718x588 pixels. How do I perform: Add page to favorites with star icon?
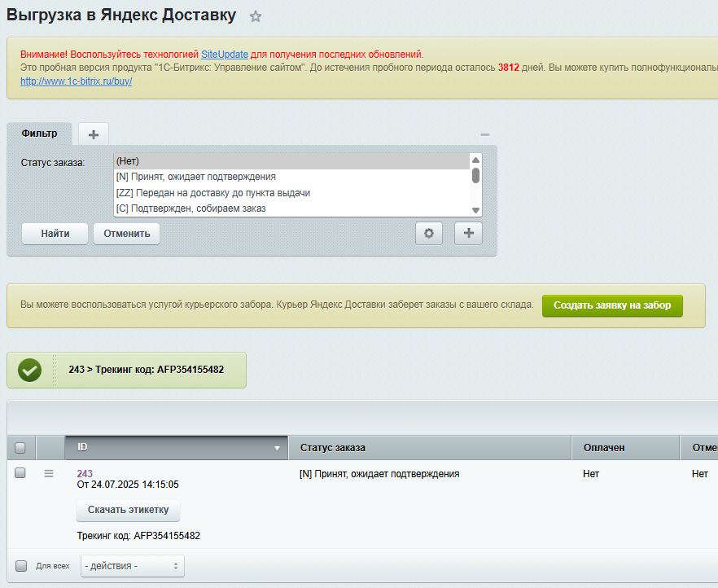[x=255, y=16]
